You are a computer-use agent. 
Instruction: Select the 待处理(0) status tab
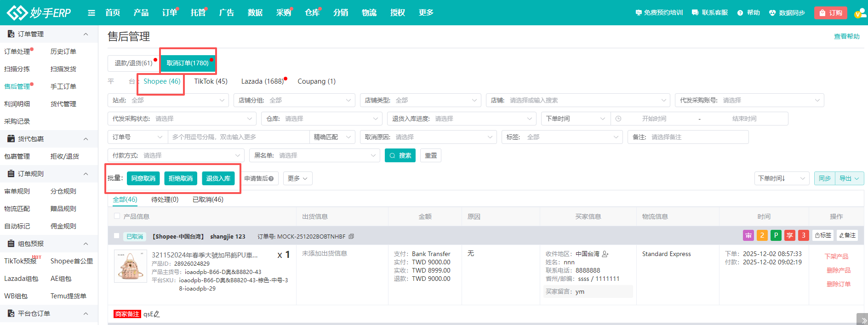click(x=165, y=200)
